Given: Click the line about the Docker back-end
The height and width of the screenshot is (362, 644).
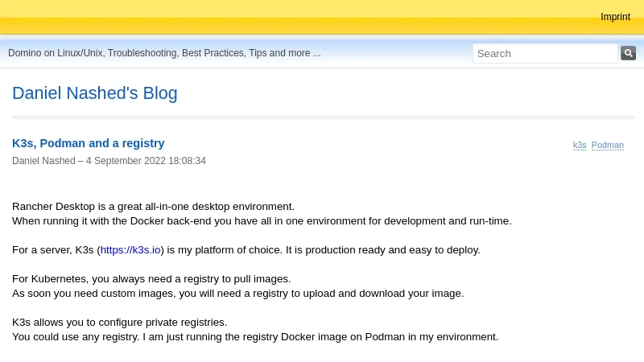Looking at the screenshot, I should [x=262, y=221].
